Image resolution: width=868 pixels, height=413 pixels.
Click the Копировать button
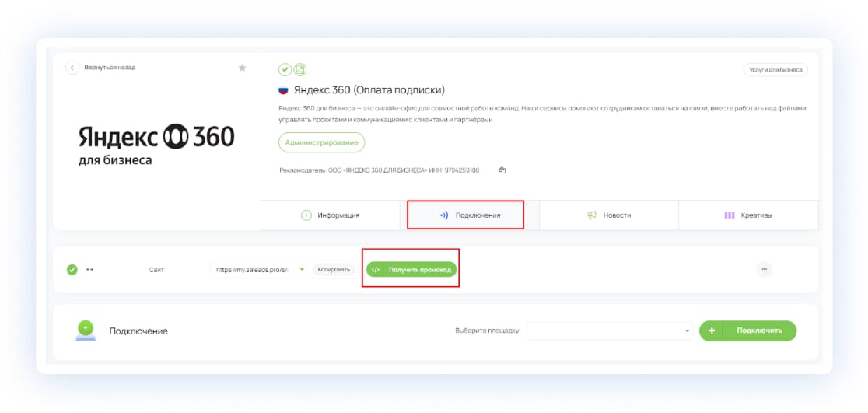tap(335, 270)
